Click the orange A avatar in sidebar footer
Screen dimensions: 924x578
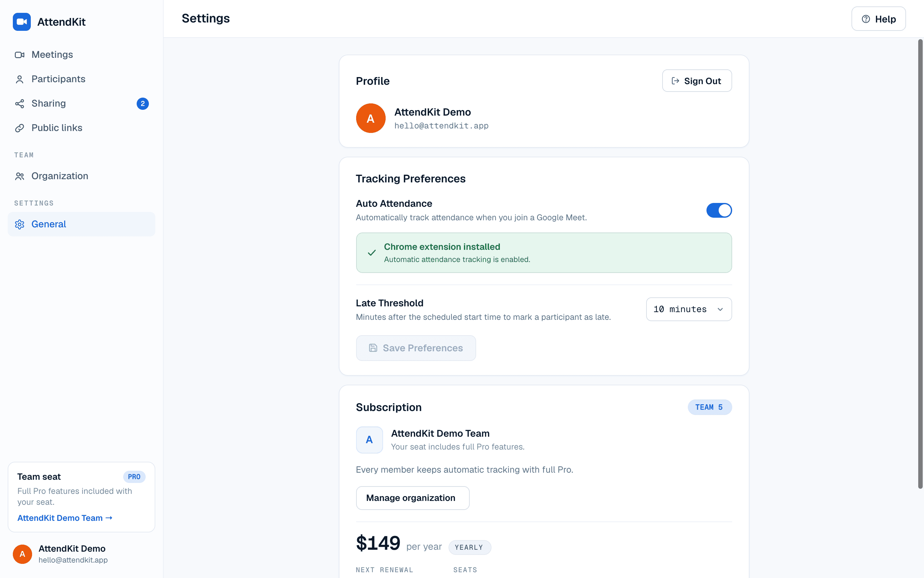point(22,554)
